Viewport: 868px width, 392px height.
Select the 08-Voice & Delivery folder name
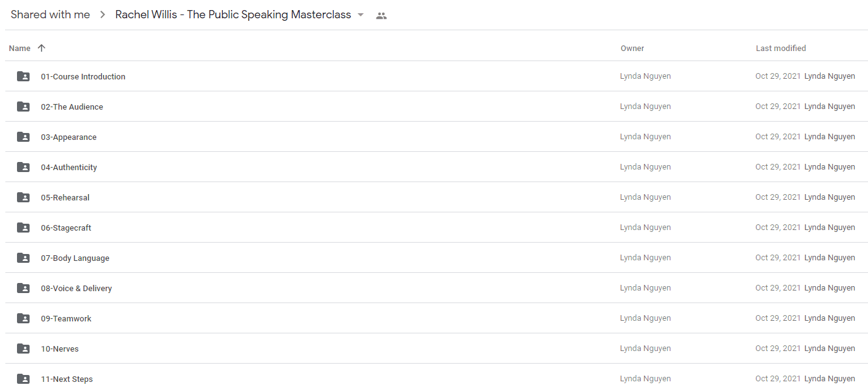[76, 289]
